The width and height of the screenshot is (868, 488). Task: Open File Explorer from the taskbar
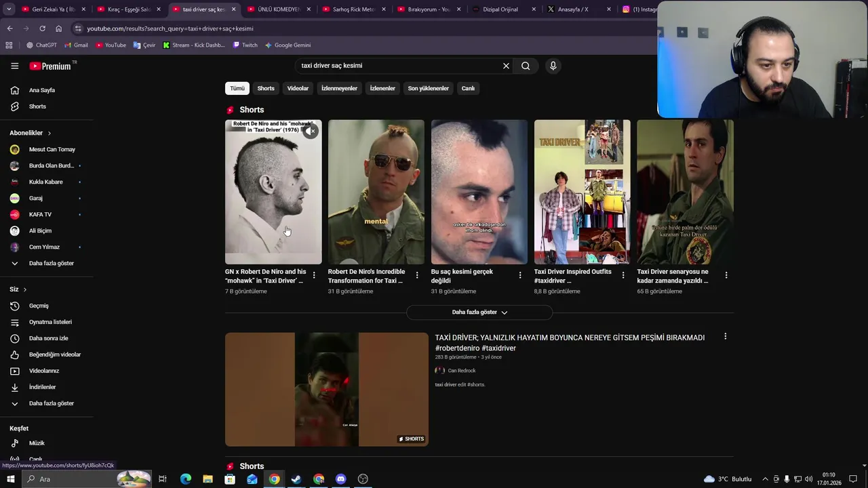tap(208, 479)
